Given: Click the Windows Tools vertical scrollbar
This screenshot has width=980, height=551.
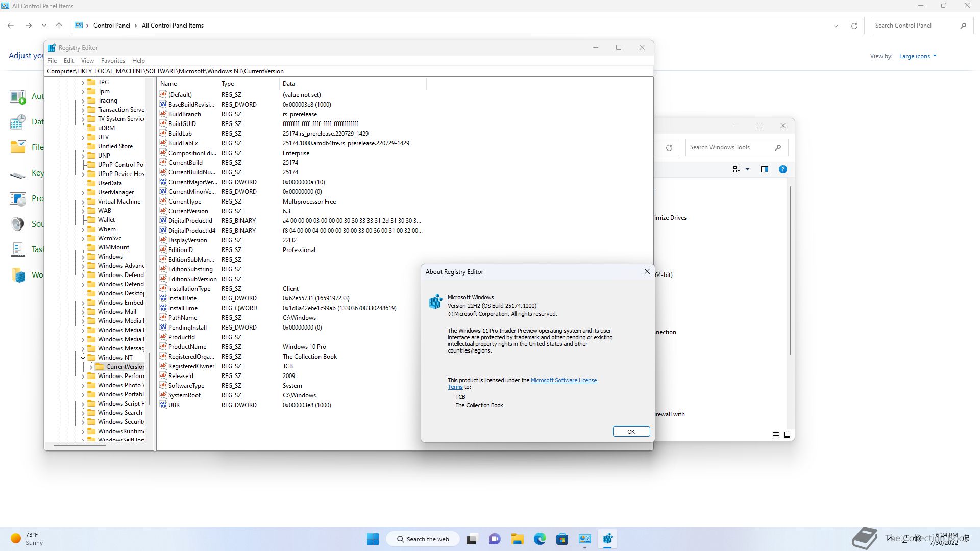Looking at the screenshot, I should click(790, 270).
